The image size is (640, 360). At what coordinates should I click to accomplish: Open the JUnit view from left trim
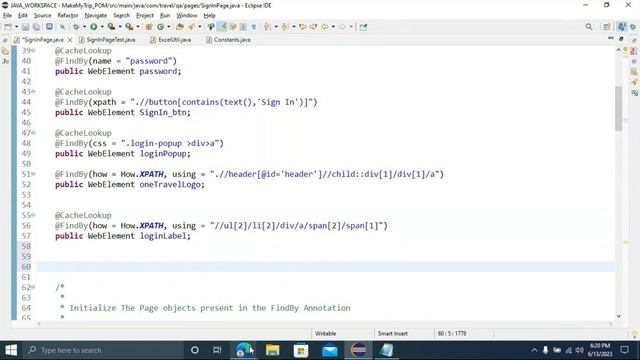5,61
